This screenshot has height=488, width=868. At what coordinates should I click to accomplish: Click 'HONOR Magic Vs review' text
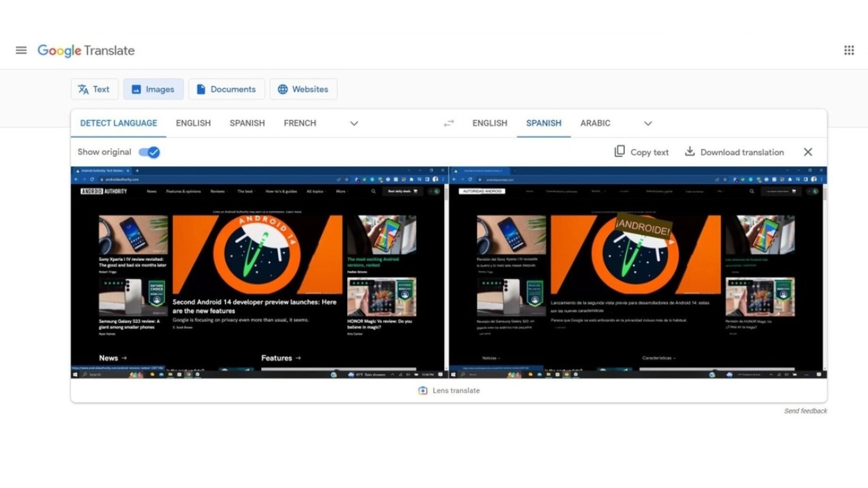tap(380, 324)
